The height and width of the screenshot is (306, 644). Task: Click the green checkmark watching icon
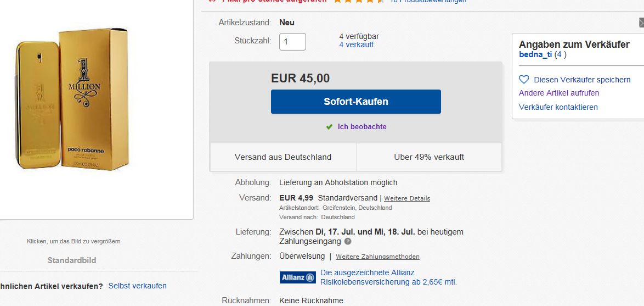coord(329,127)
